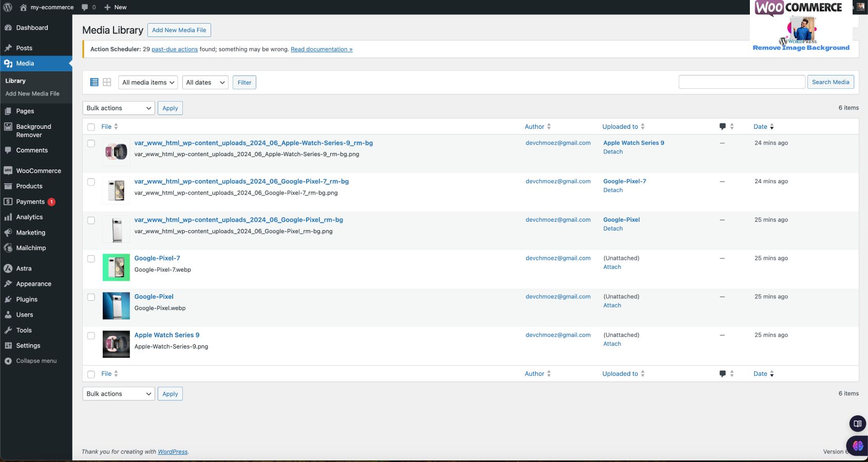
Task: Click the media search input field
Action: point(742,82)
